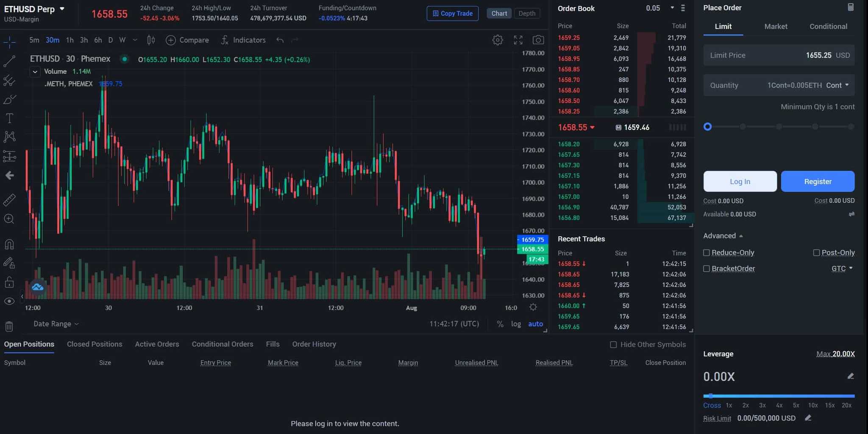Take a chart snapshot with camera icon
This screenshot has height=434, width=868.
click(x=538, y=40)
